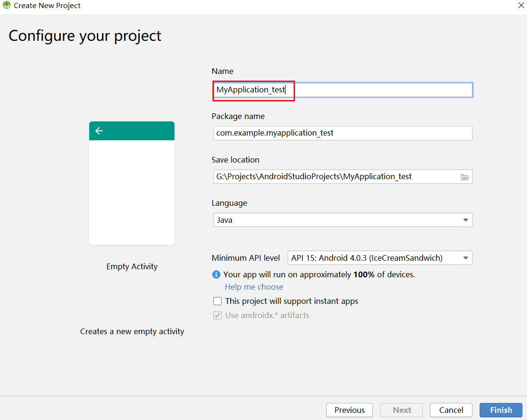The image size is (527, 420).
Task: Click the Finish button
Action: (501, 410)
